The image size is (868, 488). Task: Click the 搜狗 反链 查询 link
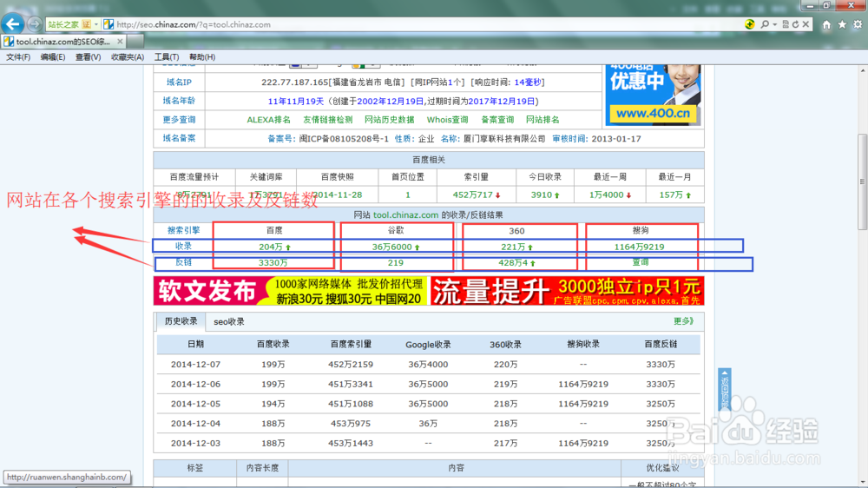click(x=641, y=262)
